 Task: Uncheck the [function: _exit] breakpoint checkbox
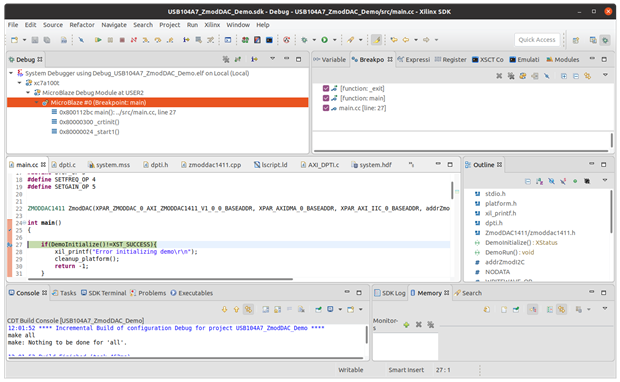pyautogui.click(x=326, y=89)
